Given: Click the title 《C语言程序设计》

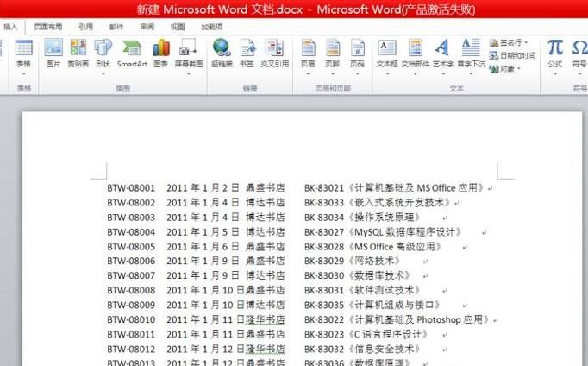Looking at the screenshot, I should (388, 334).
